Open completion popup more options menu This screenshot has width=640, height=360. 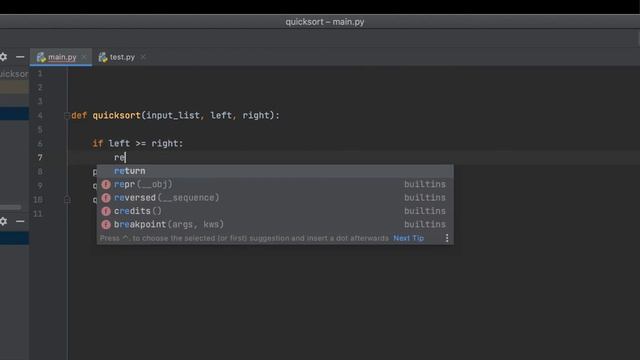pos(447,238)
